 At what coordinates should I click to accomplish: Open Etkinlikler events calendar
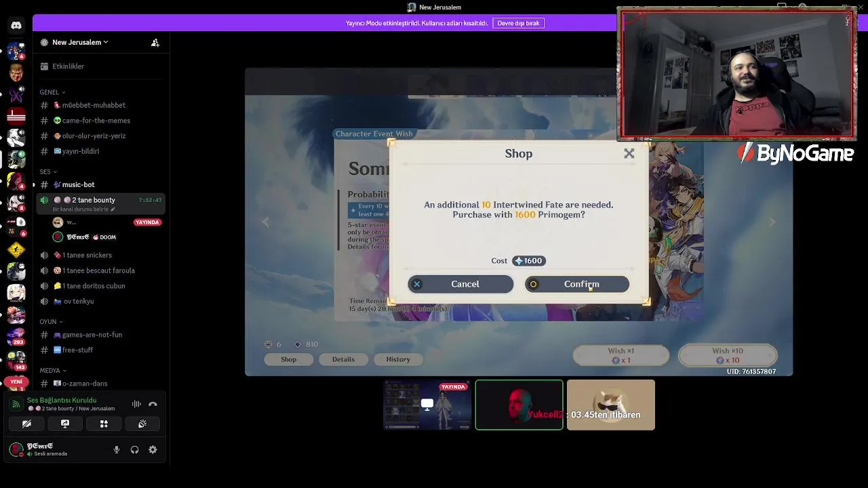click(68, 66)
